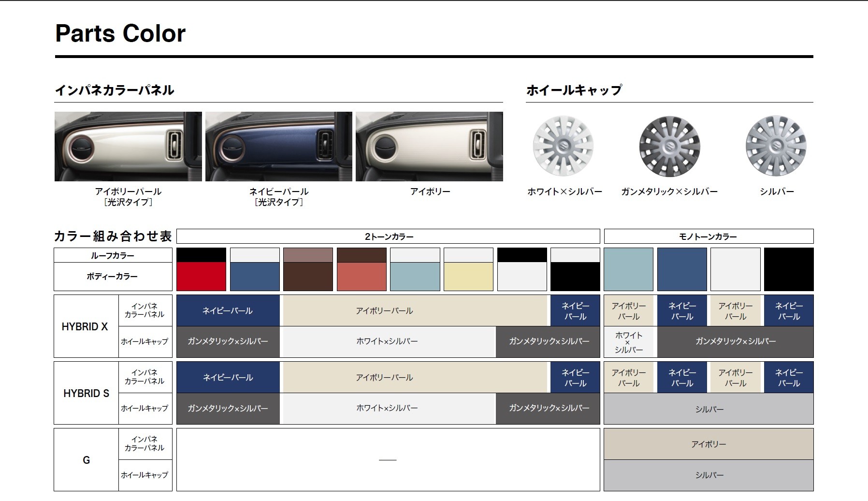Select the cream yellow body two-tone swatch

point(468,269)
